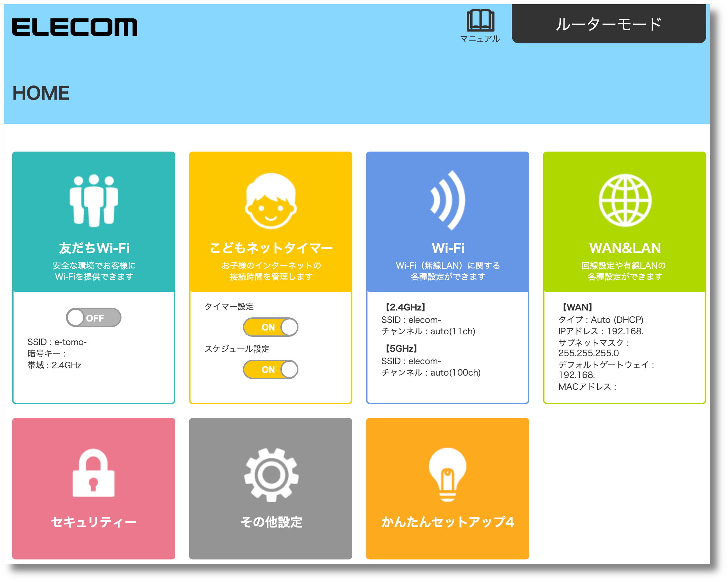This screenshot has height=582, width=728.
Task: Open the Wi-Fi settings title
Action: click(x=448, y=248)
